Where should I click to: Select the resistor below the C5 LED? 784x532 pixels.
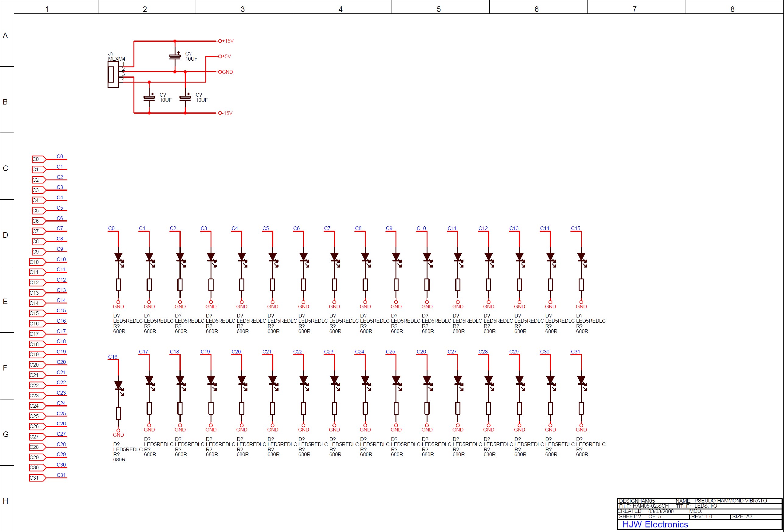pos(273,285)
